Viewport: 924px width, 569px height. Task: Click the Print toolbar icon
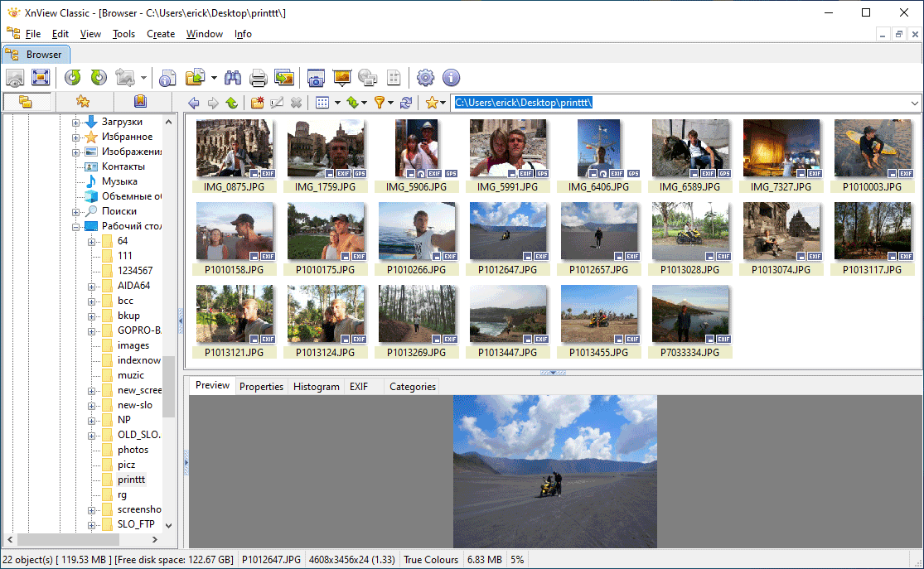coord(258,78)
